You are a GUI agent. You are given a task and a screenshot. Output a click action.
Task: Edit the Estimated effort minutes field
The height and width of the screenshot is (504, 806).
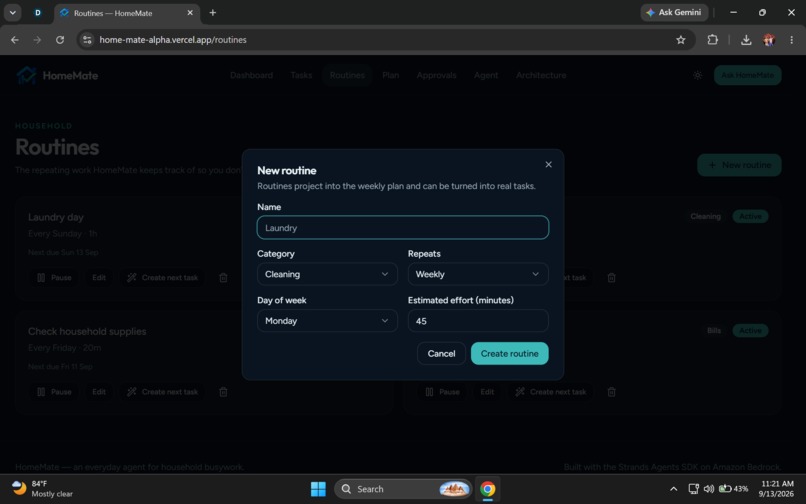478,320
